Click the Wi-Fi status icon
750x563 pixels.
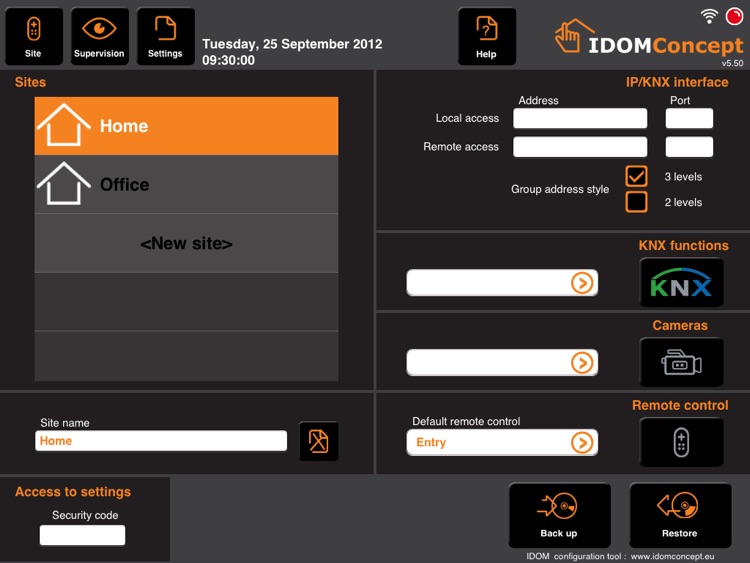point(709,16)
